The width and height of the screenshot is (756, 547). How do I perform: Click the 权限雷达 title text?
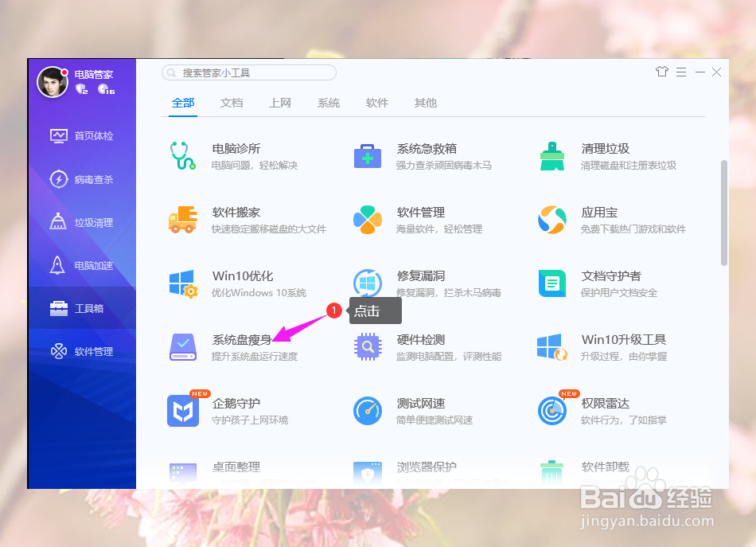[x=606, y=403]
